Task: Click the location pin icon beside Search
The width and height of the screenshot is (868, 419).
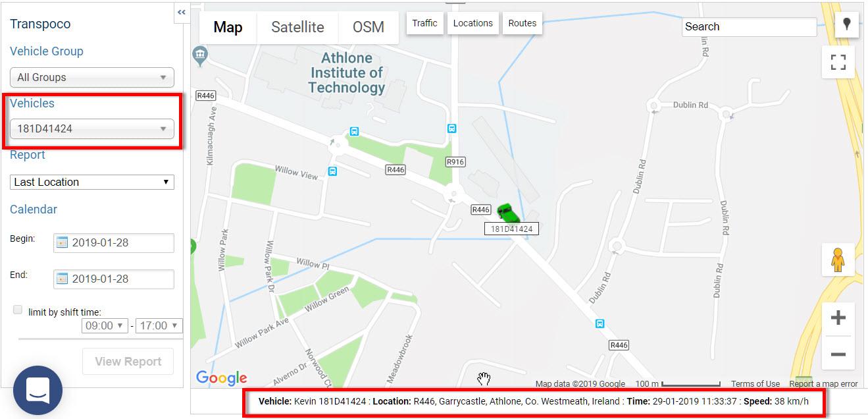Action: pos(846,24)
